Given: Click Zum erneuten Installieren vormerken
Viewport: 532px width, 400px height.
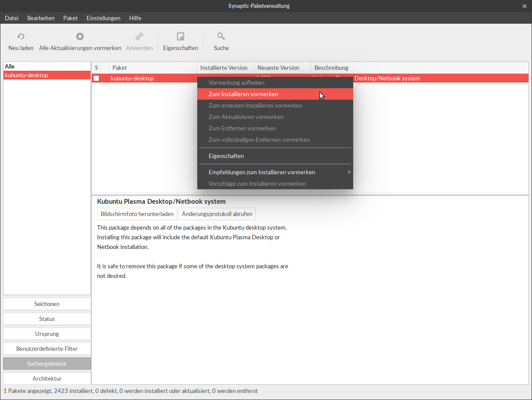Looking at the screenshot, I should (275, 105).
